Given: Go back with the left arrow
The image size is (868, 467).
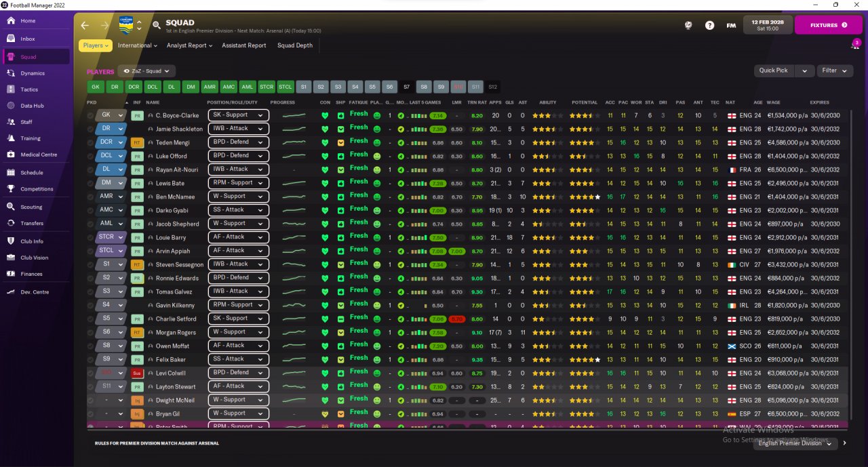Looking at the screenshot, I should pos(85,25).
